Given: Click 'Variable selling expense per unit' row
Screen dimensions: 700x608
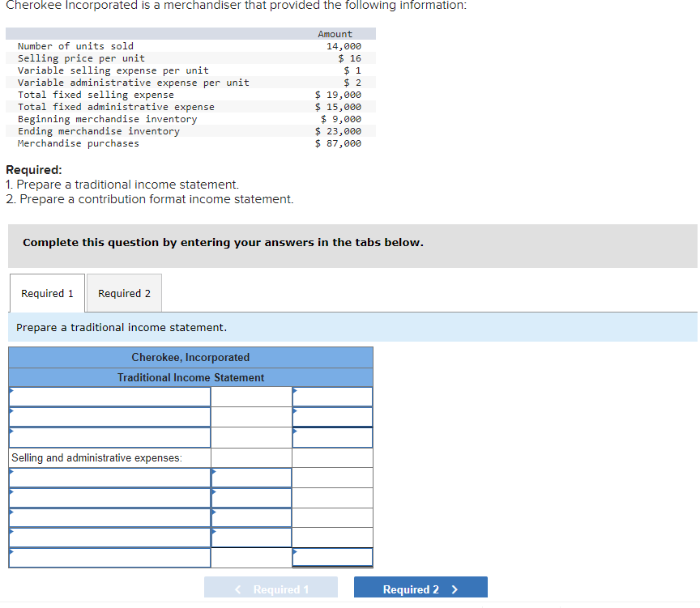Looking at the screenshot, I should (x=190, y=70).
